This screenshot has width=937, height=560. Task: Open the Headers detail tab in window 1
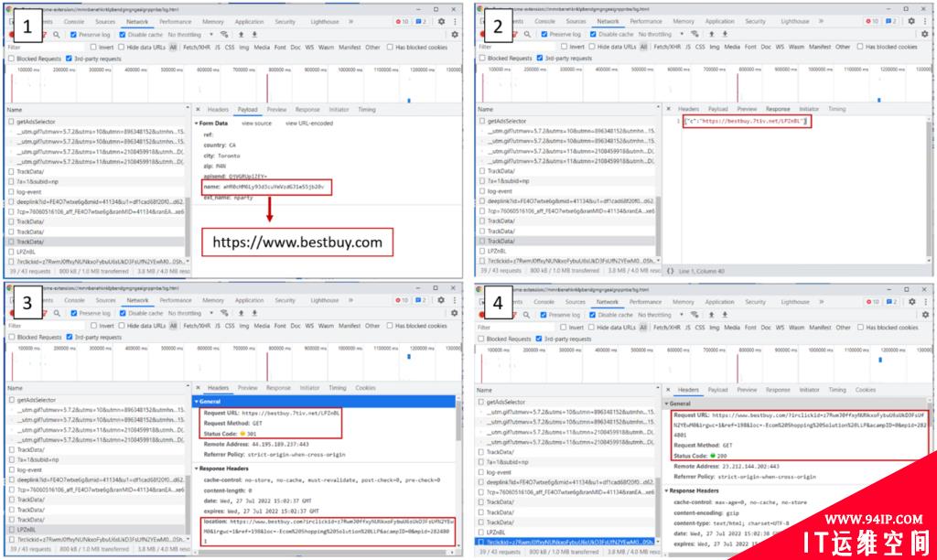click(218, 110)
